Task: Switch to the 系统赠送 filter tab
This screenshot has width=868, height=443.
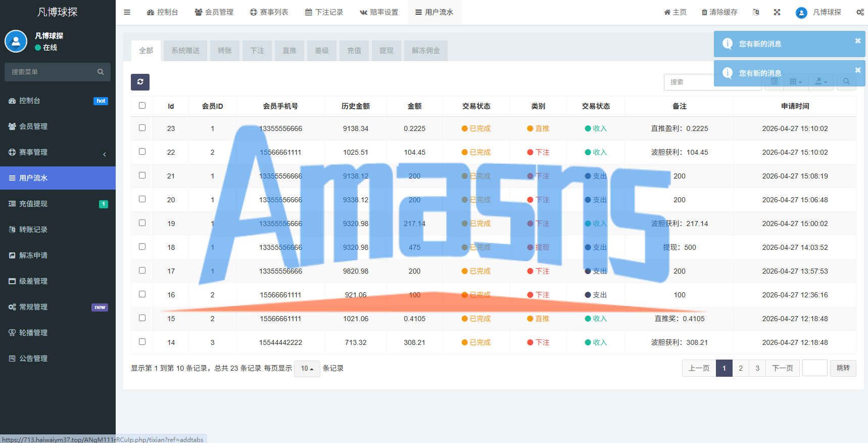Action: [x=185, y=51]
